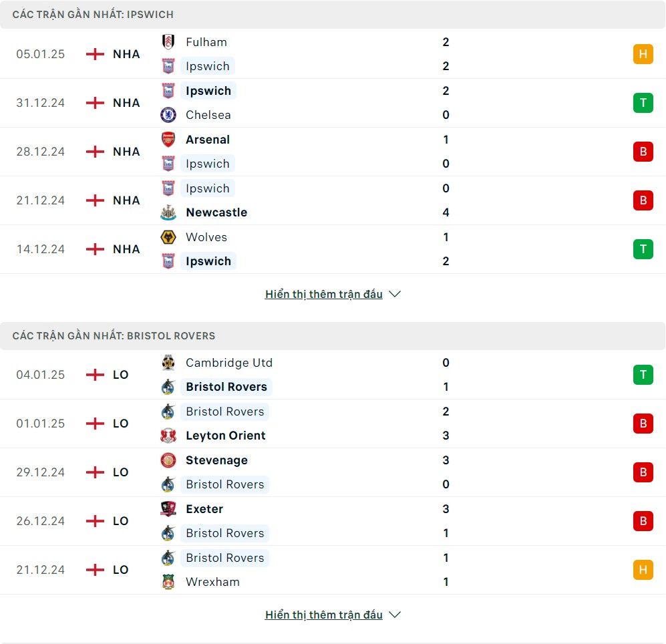
Task: Click the Arsenal club crest icon
Action: [x=168, y=140]
